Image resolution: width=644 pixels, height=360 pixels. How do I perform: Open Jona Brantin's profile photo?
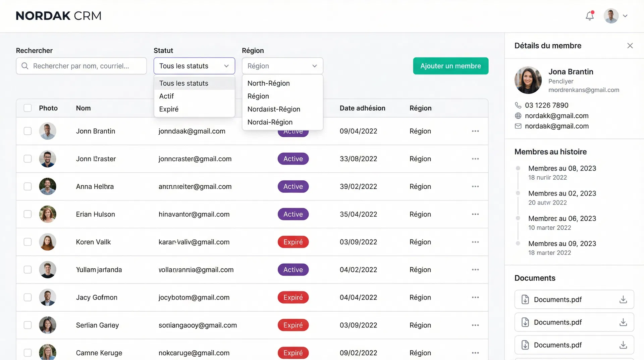click(528, 80)
